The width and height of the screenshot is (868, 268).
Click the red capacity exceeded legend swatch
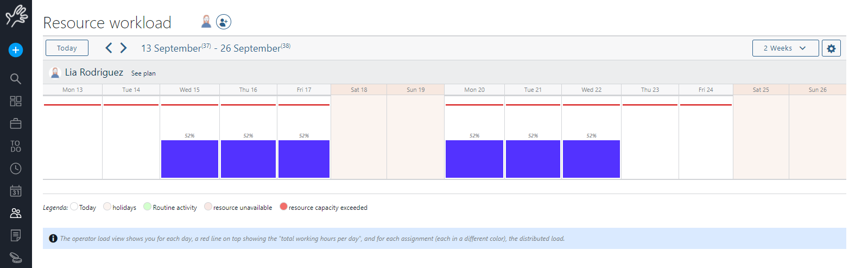283,207
